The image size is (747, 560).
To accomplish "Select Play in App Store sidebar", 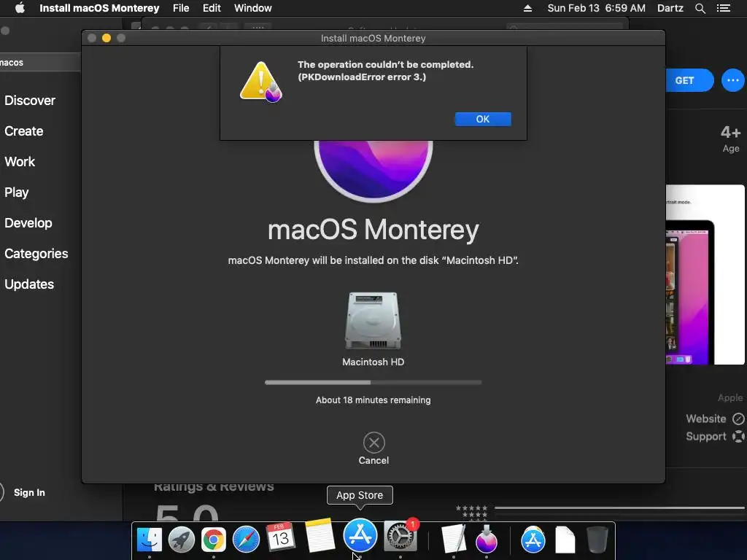I will [17, 192].
